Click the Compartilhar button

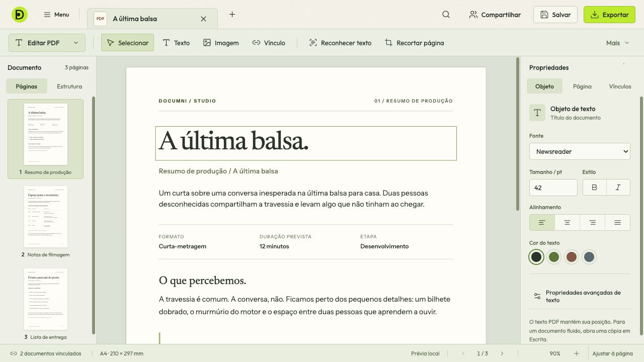[495, 15]
